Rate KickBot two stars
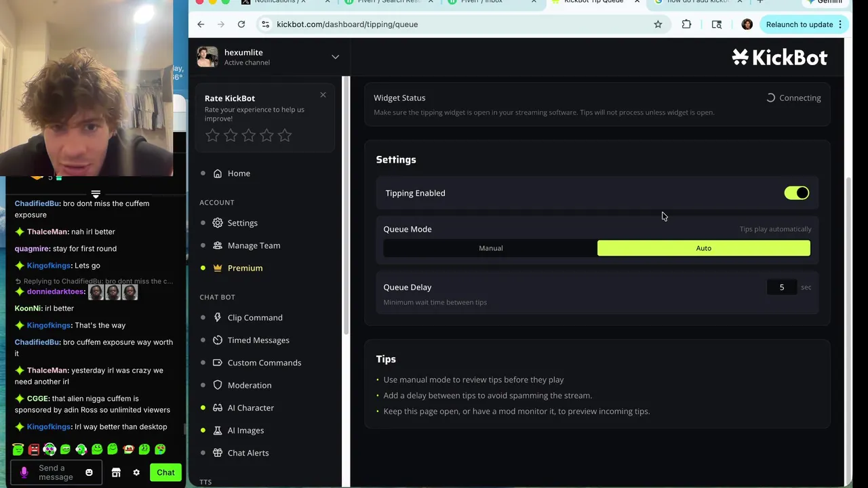 coord(231,136)
